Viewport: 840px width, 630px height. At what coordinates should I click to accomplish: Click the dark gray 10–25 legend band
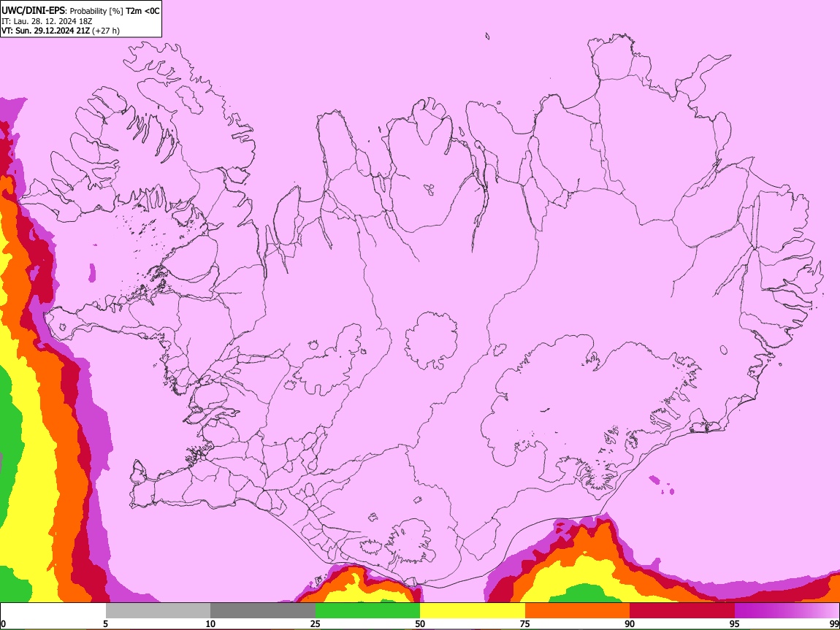[263, 611]
